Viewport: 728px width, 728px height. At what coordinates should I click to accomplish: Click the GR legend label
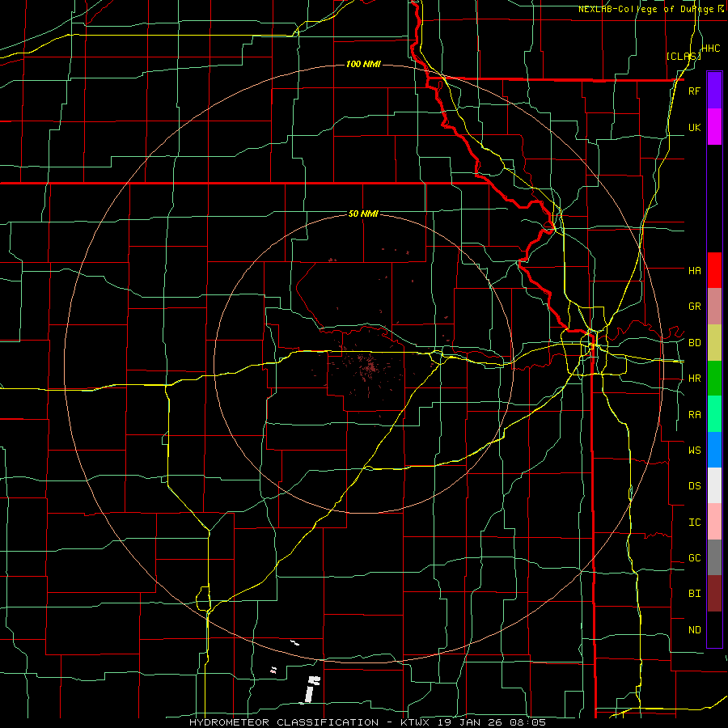pyautogui.click(x=694, y=307)
